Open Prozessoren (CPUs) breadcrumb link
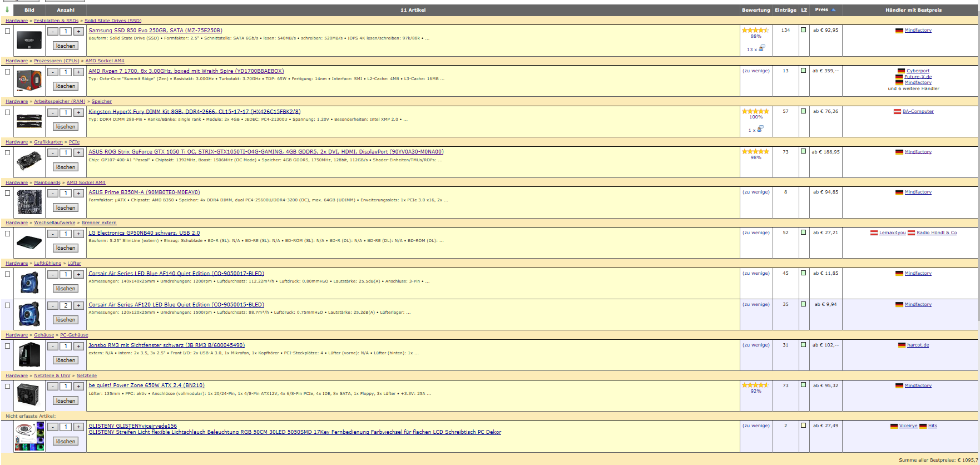 56,61
